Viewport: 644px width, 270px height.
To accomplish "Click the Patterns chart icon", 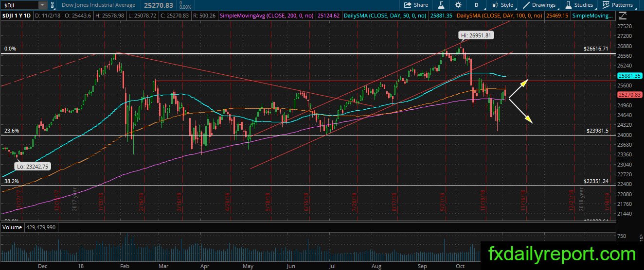I will point(606,5).
